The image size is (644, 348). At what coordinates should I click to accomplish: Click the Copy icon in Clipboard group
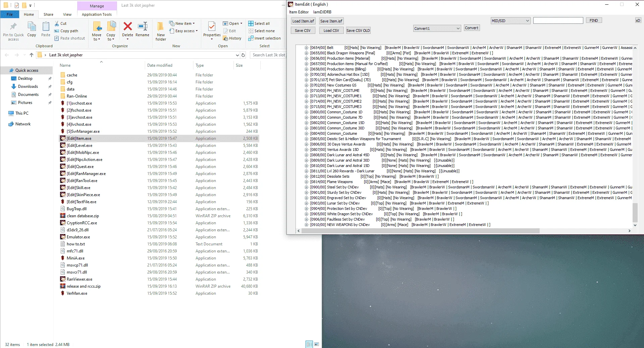(x=32, y=27)
